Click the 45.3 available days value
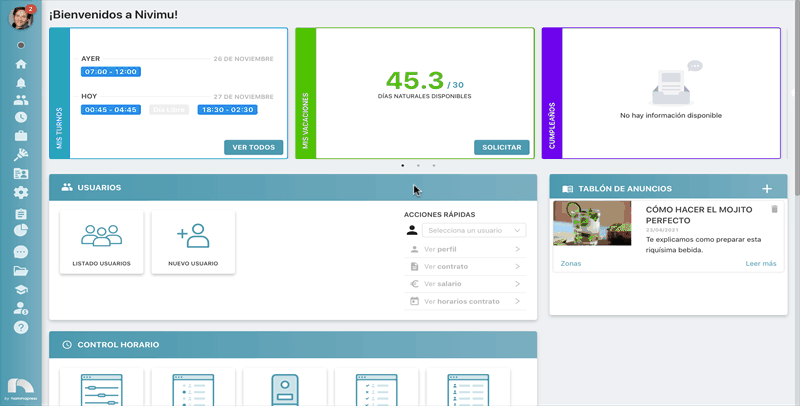The height and width of the screenshot is (406, 800). tap(415, 80)
